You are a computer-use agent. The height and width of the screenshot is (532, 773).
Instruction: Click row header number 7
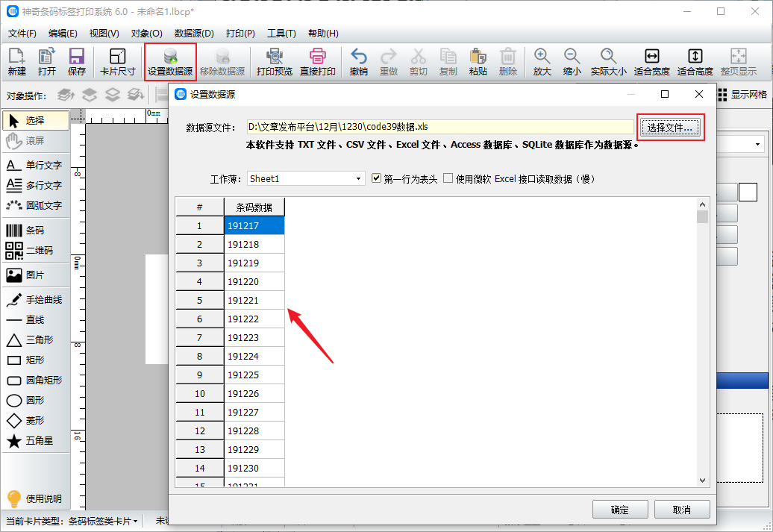pyautogui.click(x=200, y=338)
